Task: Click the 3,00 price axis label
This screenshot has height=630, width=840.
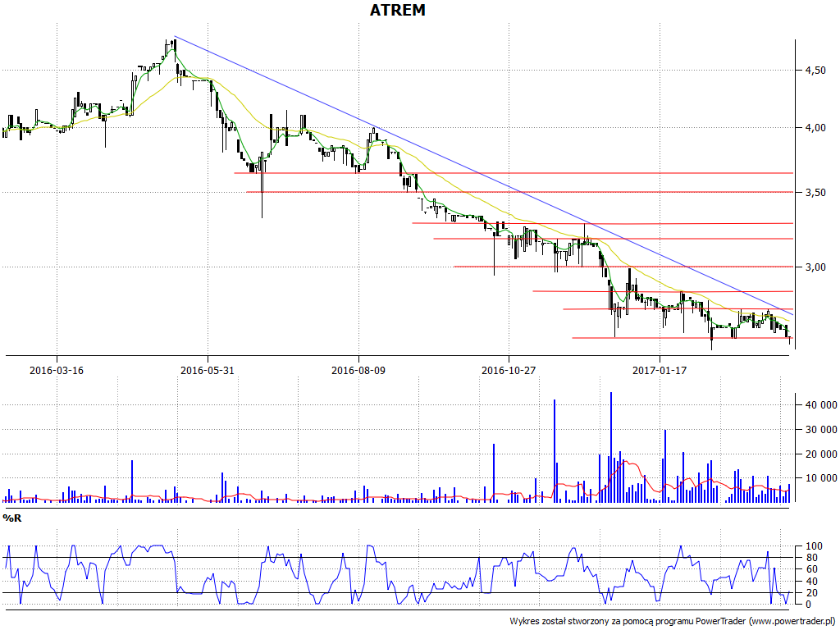Action: point(815,267)
